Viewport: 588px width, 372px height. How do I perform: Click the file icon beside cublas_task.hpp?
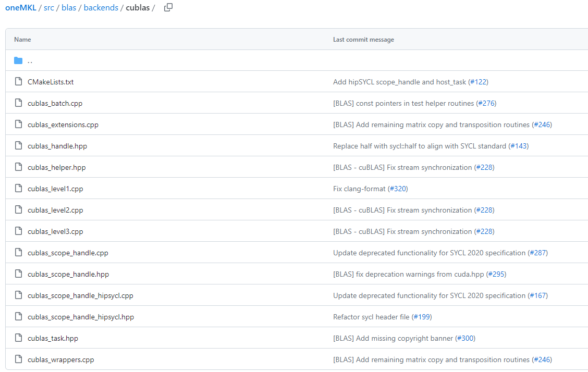click(x=18, y=338)
